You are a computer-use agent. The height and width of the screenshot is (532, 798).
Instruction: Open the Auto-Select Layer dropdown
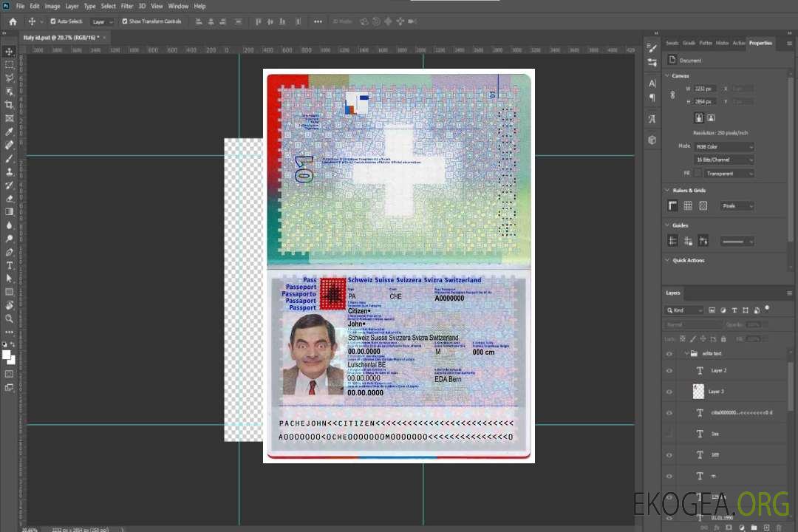(x=102, y=22)
